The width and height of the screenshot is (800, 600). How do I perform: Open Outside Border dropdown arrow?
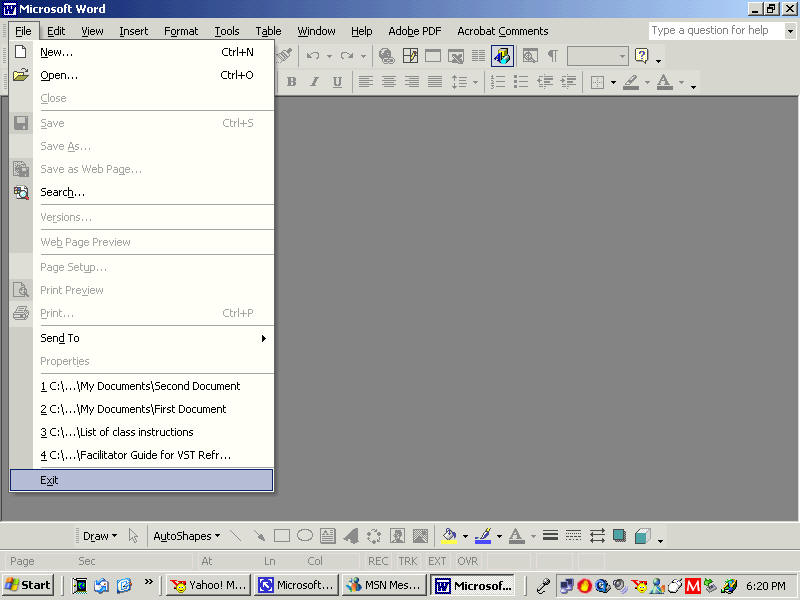[x=613, y=82]
